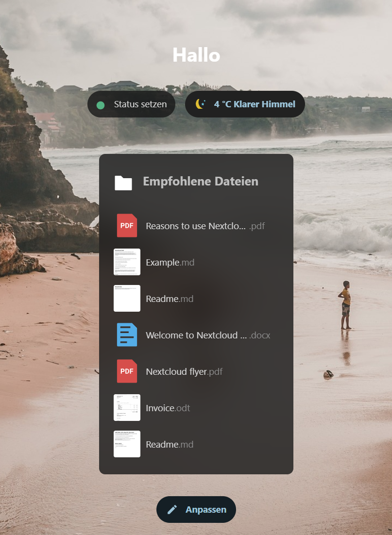The height and width of the screenshot is (535, 392).
Task: Click the Invoice.odt preview thumbnail
Action: coord(127,408)
